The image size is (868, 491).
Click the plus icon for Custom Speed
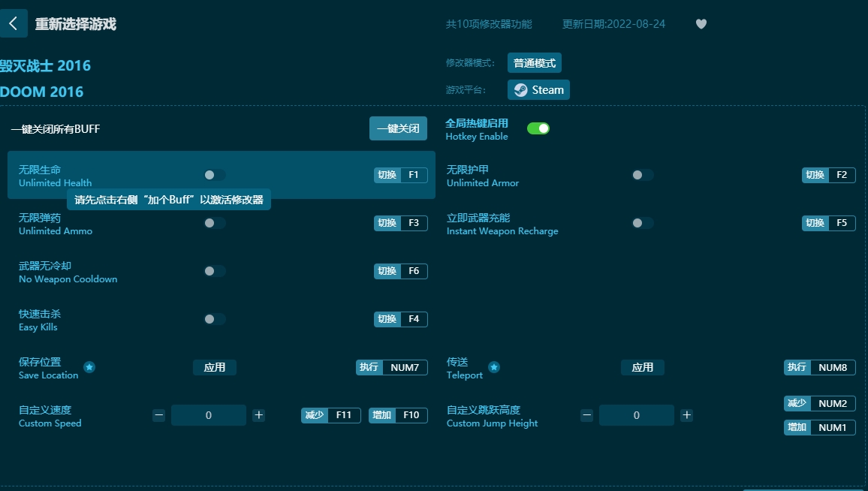(258, 415)
